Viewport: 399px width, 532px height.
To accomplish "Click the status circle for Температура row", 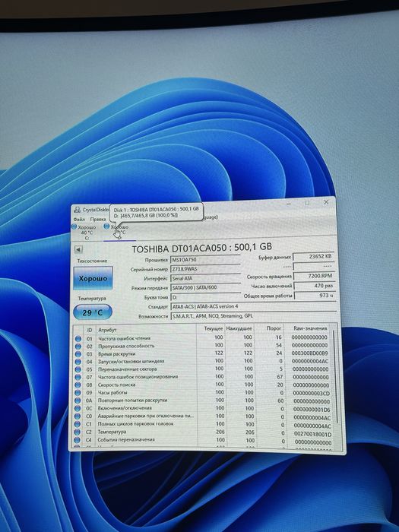I will pyautogui.click(x=78, y=432).
